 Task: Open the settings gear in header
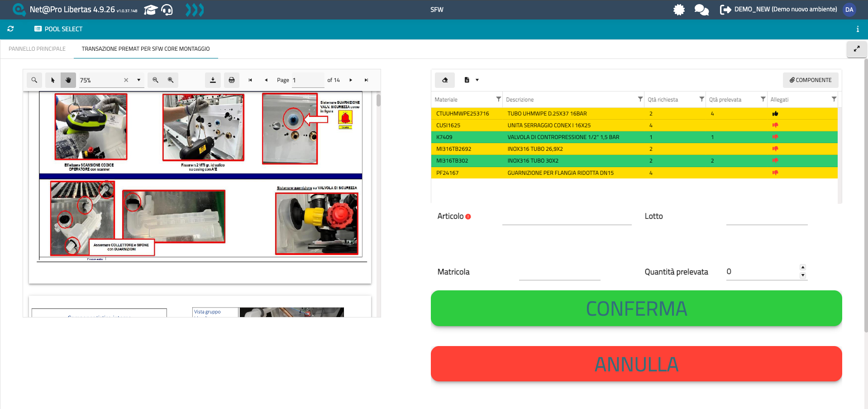point(679,10)
